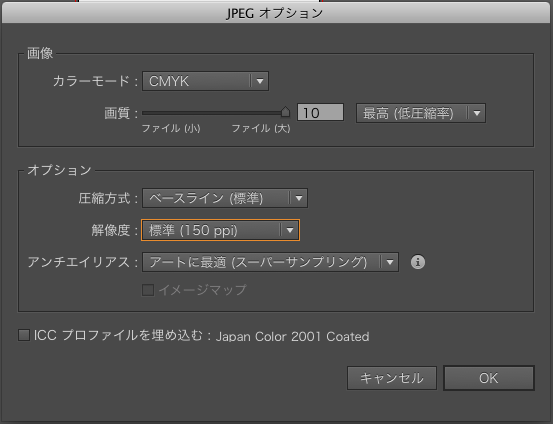Open the ベースライン (標準) compression dropdown
The width and height of the screenshot is (553, 424).
tap(225, 198)
